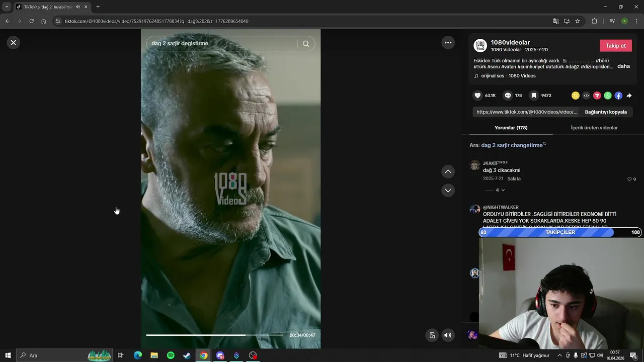
Task: Click the embed code icon
Action: (x=586, y=96)
